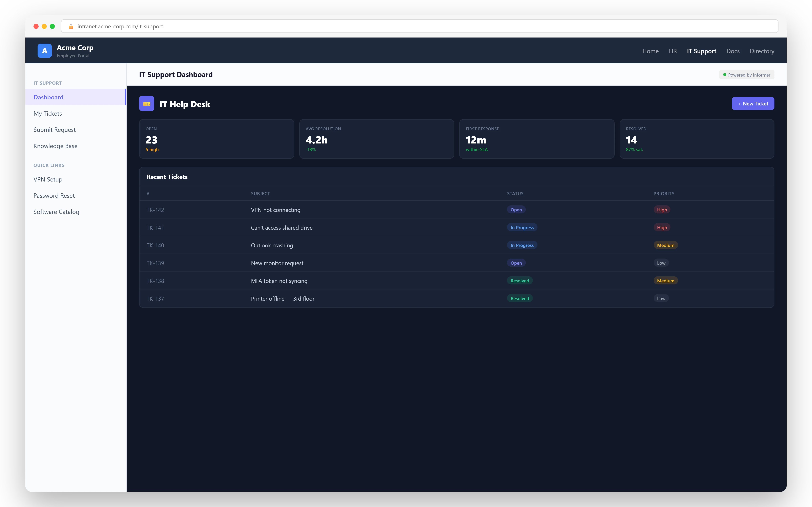The height and width of the screenshot is (507, 812).
Task: Toggle the Resolved status on TK-138
Action: [x=520, y=280]
